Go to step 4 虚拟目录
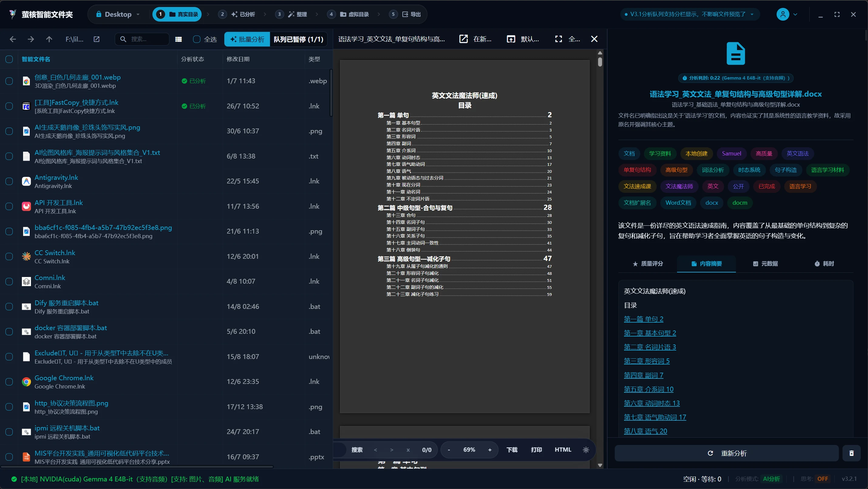This screenshot has width=868, height=489. (x=354, y=14)
